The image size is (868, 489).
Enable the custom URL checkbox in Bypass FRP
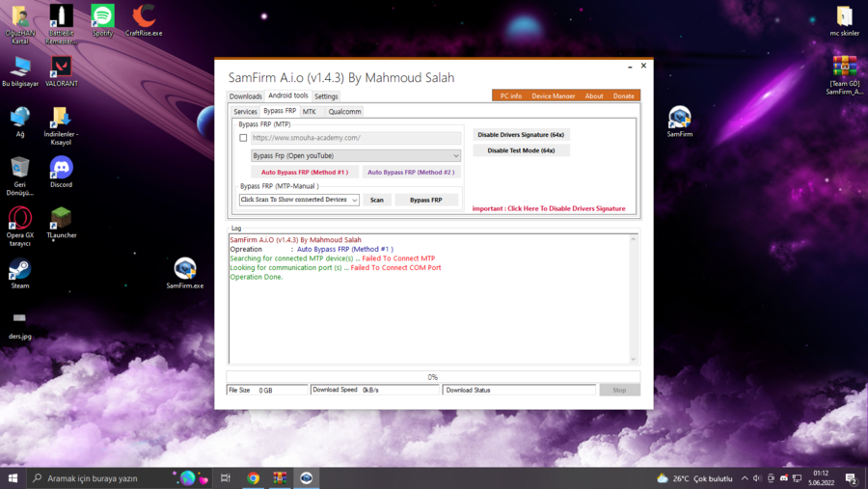pyautogui.click(x=243, y=137)
